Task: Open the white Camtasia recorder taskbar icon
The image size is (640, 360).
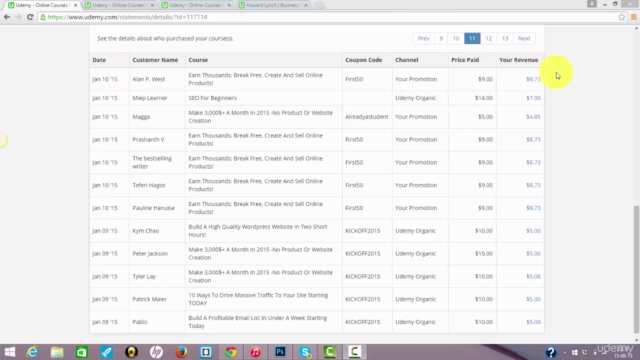Action: [x=354, y=352]
